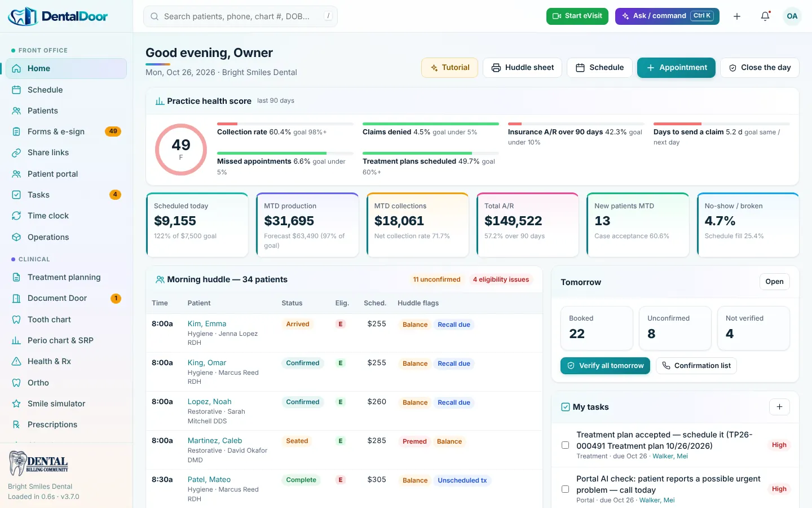Open patient Patel, Mateo
The width and height of the screenshot is (812, 508).
pos(209,480)
